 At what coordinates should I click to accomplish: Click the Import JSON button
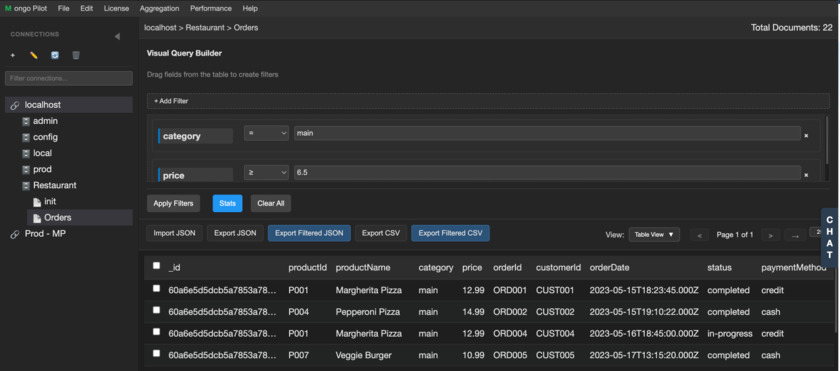click(x=175, y=233)
